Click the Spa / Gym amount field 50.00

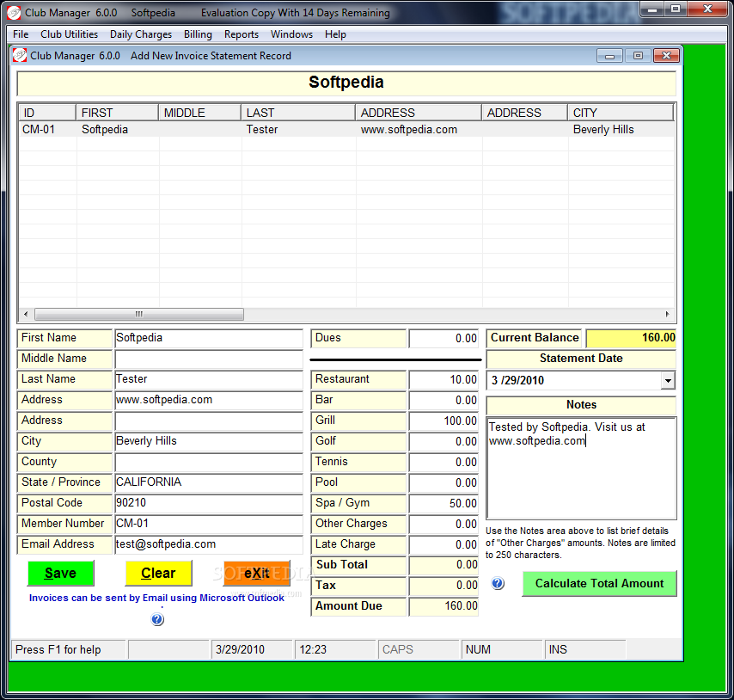pos(443,503)
